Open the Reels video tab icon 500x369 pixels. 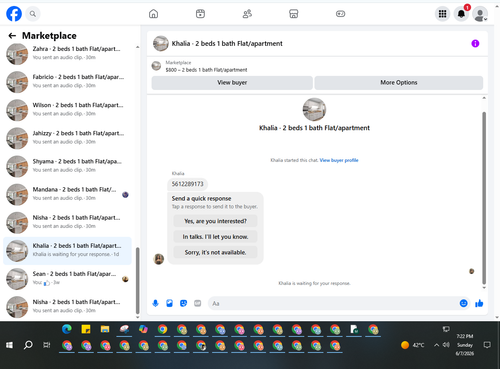(x=200, y=14)
